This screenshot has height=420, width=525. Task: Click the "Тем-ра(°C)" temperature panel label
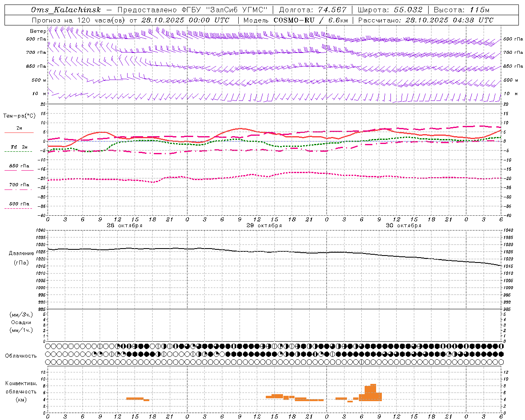click(x=19, y=116)
